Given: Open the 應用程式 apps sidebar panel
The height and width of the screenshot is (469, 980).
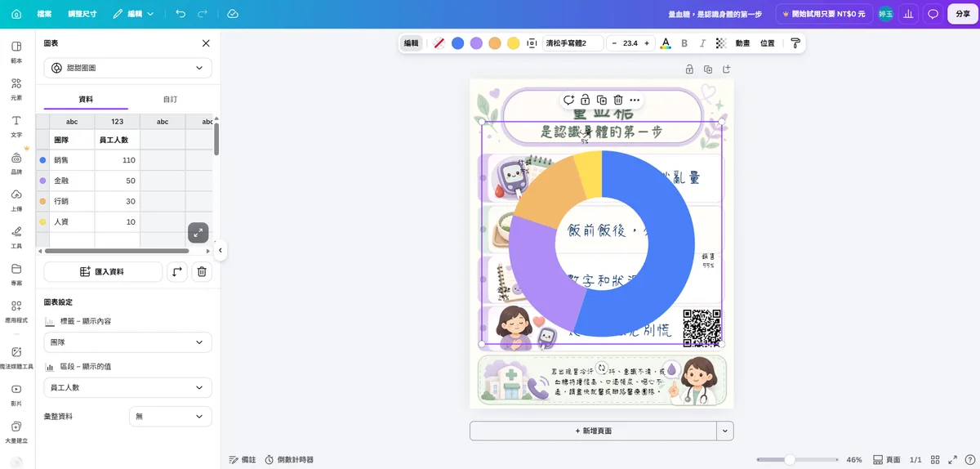Looking at the screenshot, I should coord(16,311).
